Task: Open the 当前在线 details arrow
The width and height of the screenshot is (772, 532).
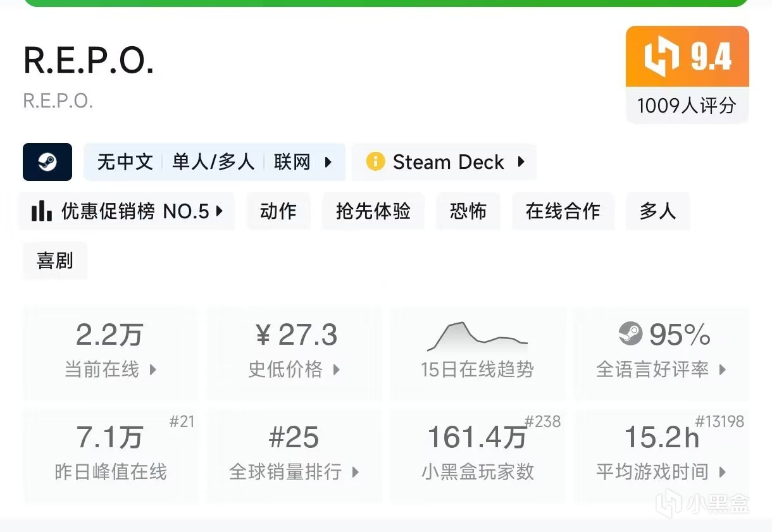Action: point(153,370)
